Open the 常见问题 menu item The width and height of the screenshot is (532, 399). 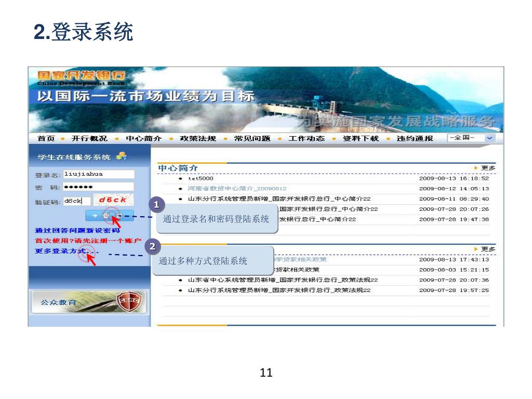pyautogui.click(x=252, y=138)
